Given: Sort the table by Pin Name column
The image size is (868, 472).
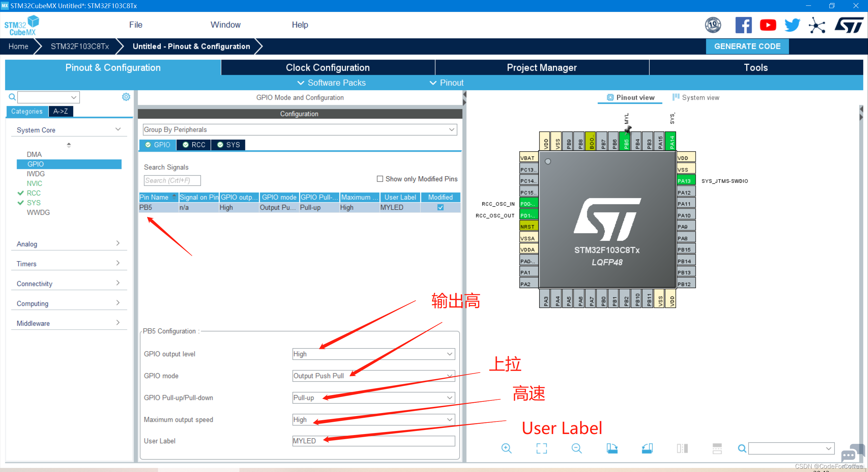Looking at the screenshot, I should pyautogui.click(x=158, y=197).
